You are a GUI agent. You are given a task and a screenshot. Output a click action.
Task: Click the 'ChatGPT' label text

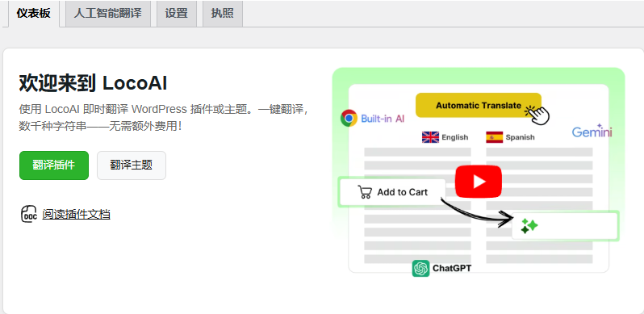pyautogui.click(x=452, y=268)
